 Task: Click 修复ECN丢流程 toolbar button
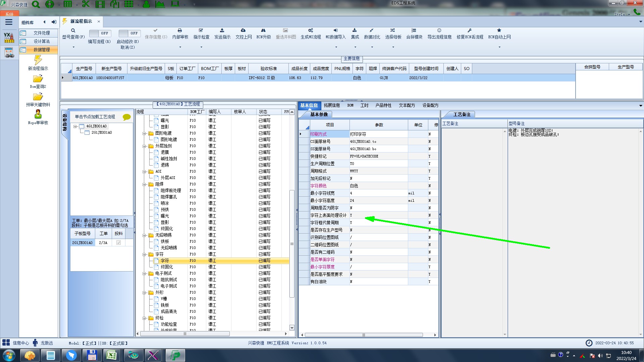470,34
